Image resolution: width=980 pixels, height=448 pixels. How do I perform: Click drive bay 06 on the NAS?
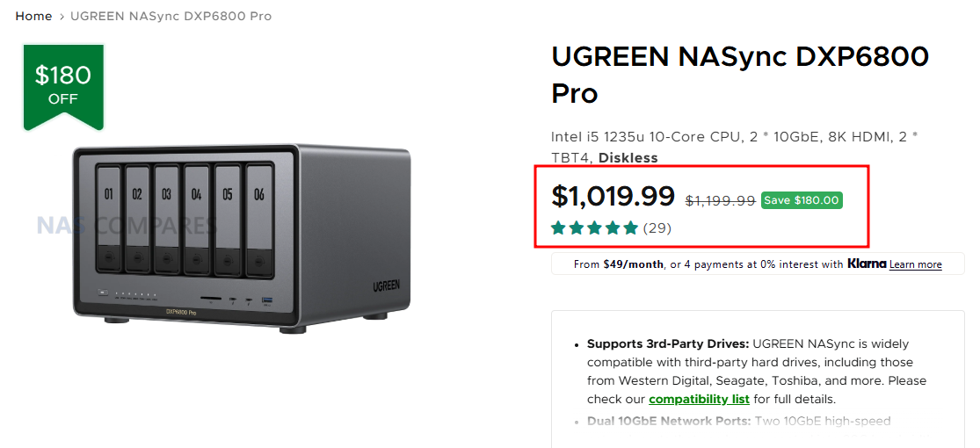click(x=259, y=217)
